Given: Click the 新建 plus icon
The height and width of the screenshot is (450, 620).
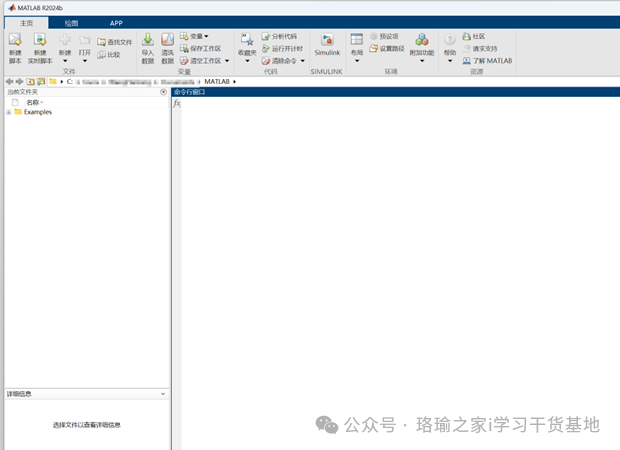Looking at the screenshot, I should 65,40.
